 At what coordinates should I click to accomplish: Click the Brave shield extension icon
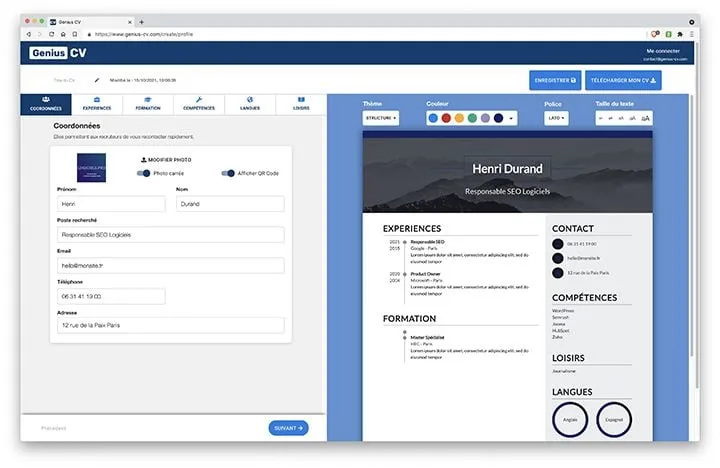655,34
